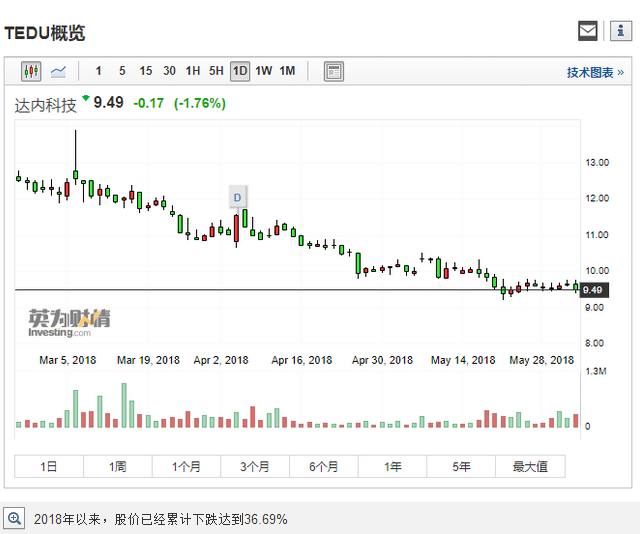
Task: Select the candlestick chart type icon
Action: pos(31,71)
